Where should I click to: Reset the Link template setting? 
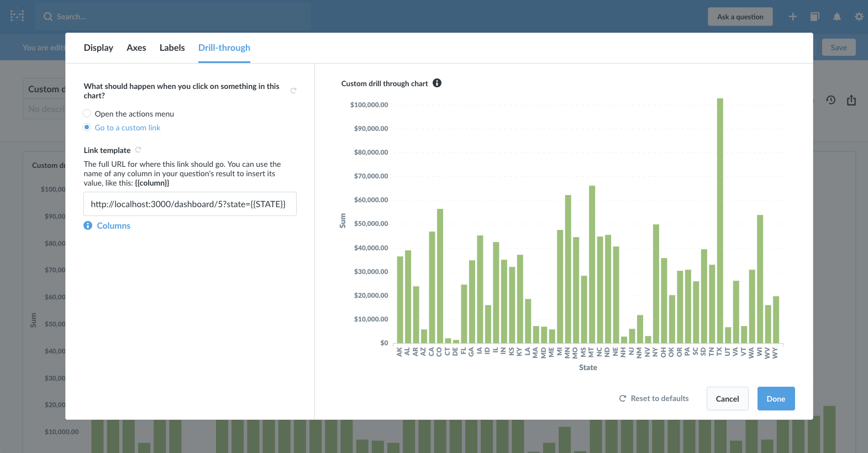(x=138, y=150)
